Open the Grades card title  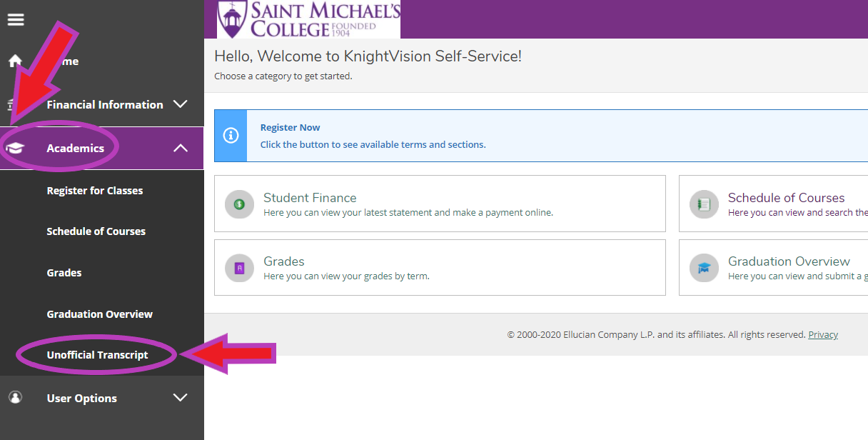pos(284,261)
